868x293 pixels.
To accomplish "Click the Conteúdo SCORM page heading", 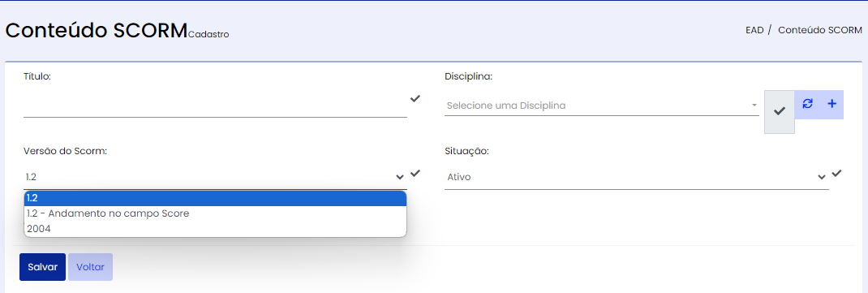I will point(97,31).
